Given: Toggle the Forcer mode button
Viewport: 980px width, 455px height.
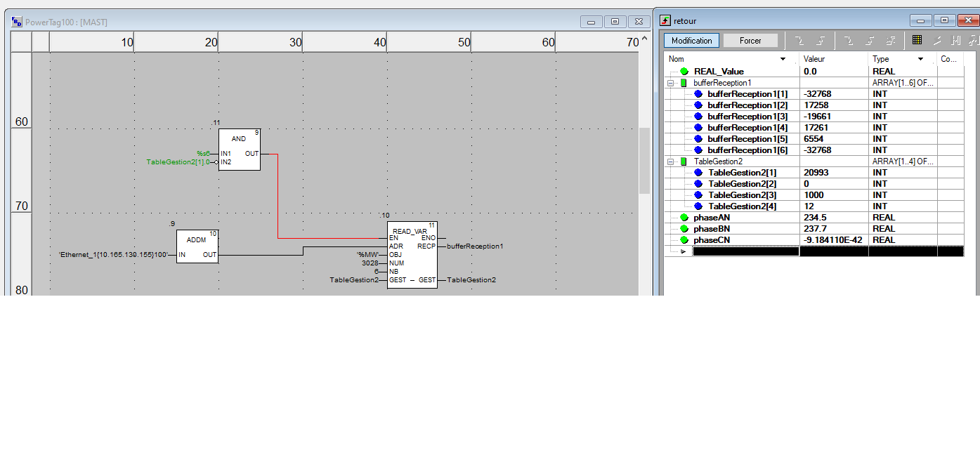Looking at the screenshot, I should (750, 41).
